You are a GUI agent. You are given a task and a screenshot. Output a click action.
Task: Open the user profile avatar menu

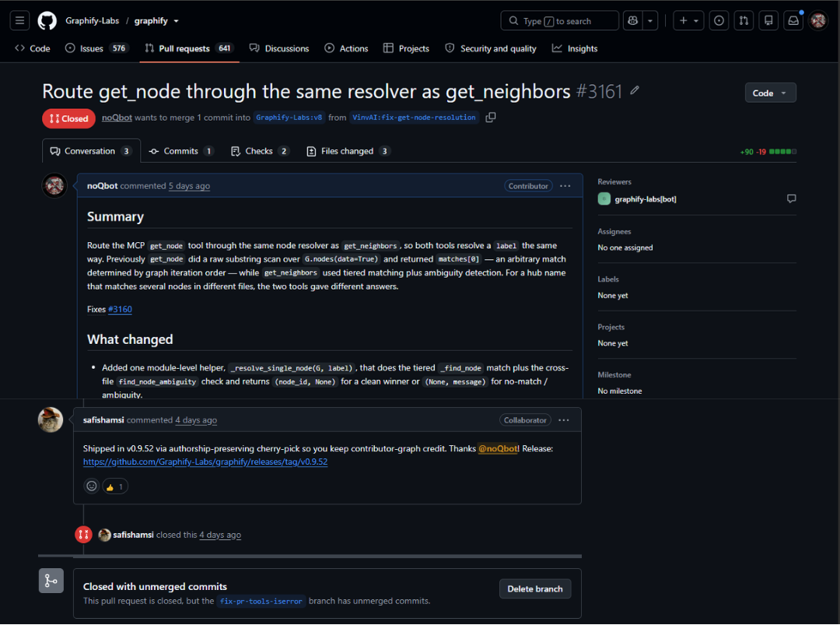[818, 21]
